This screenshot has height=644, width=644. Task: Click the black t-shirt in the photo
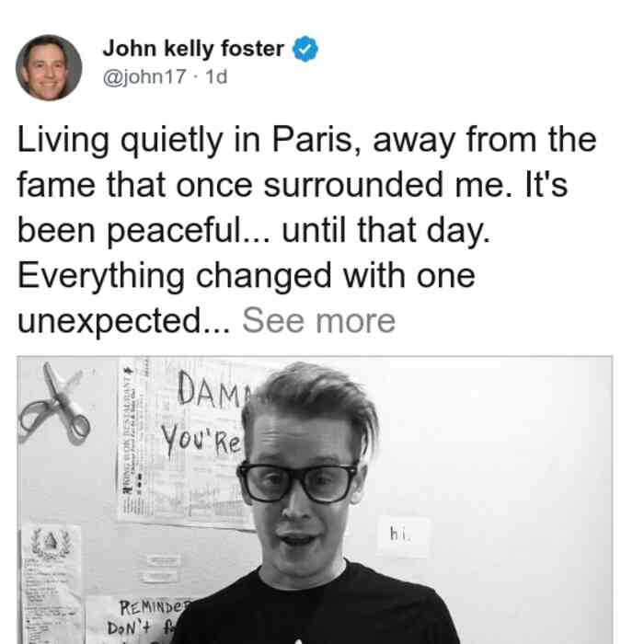pos(316,608)
